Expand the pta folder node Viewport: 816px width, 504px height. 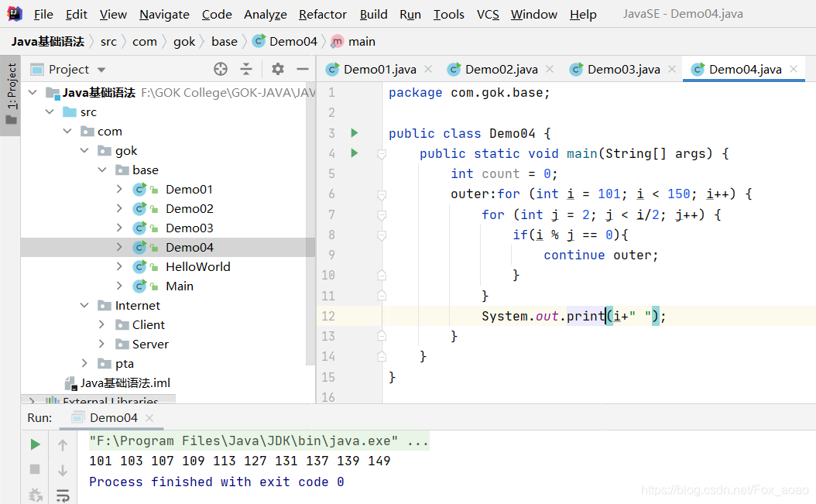85,363
